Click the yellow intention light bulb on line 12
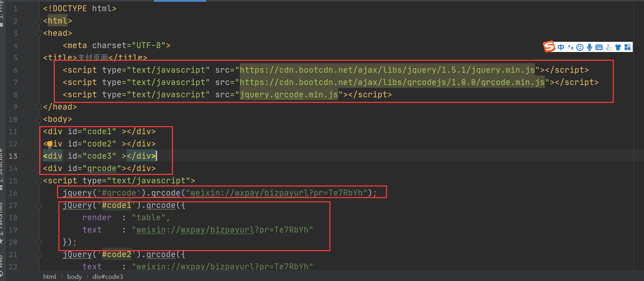 tap(50, 144)
